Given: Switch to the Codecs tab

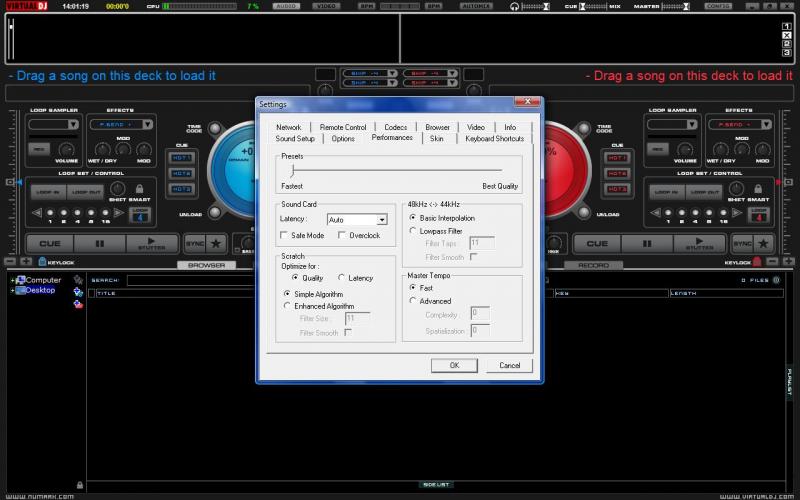Looking at the screenshot, I should (396, 127).
